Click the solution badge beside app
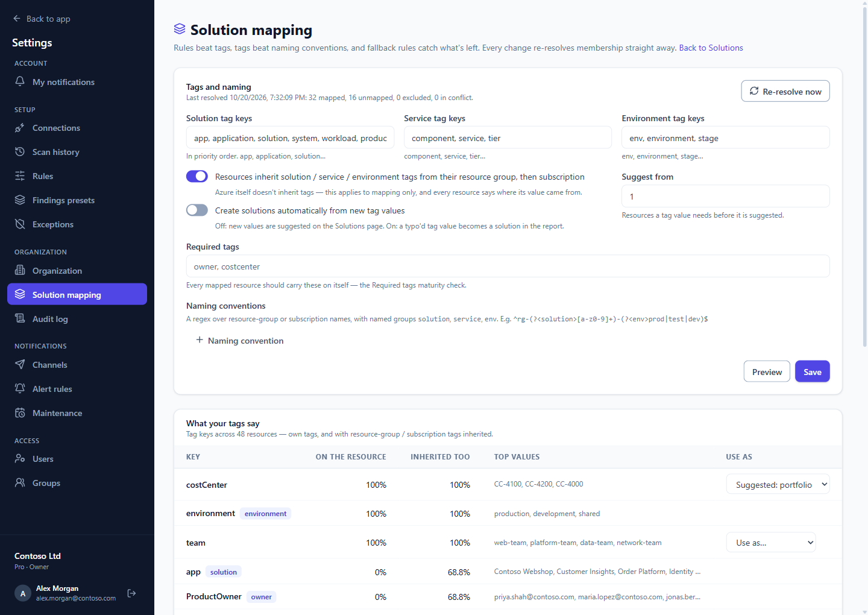The image size is (868, 615). tap(224, 572)
